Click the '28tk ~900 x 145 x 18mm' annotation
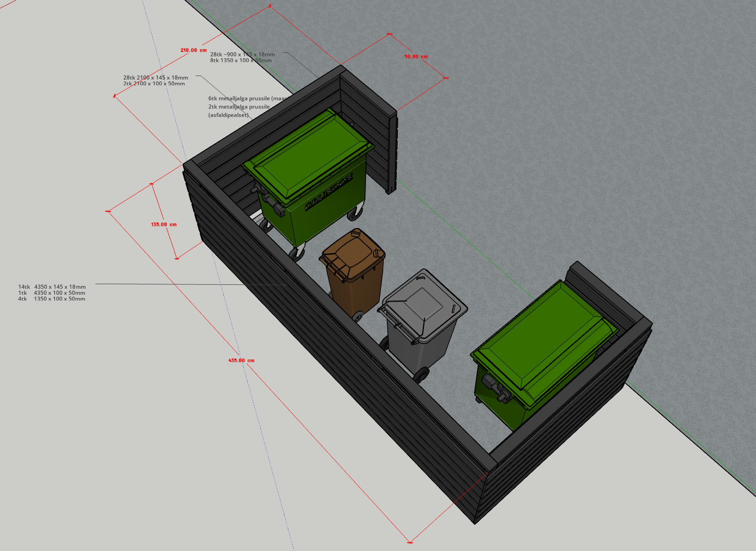The width and height of the screenshot is (756, 551). [x=242, y=54]
